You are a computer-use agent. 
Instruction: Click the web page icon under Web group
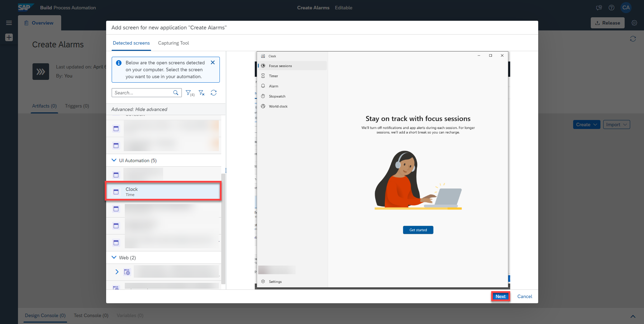point(127,272)
